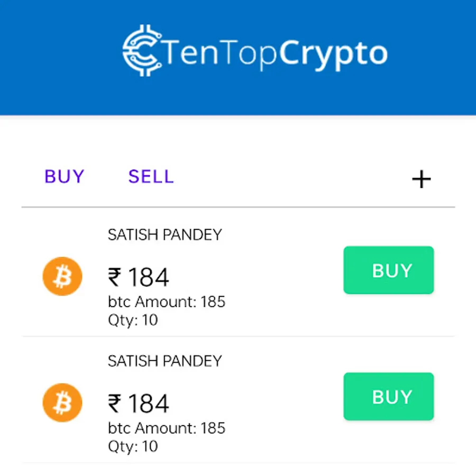
Task: Tap the plus icon to add listing
Action: point(421,180)
